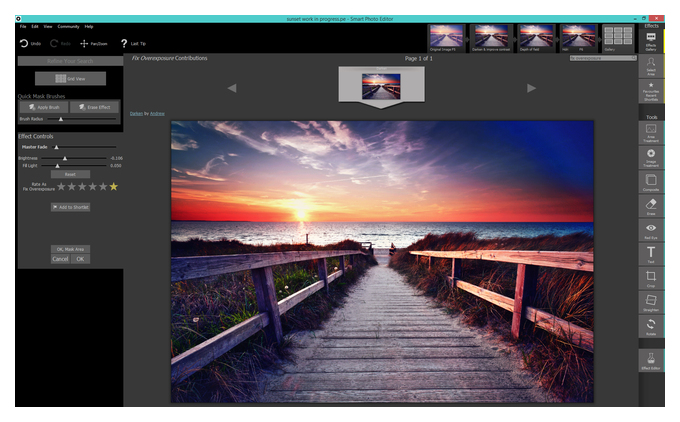
Task: Open the Effects Gallery icon
Action: click(651, 41)
